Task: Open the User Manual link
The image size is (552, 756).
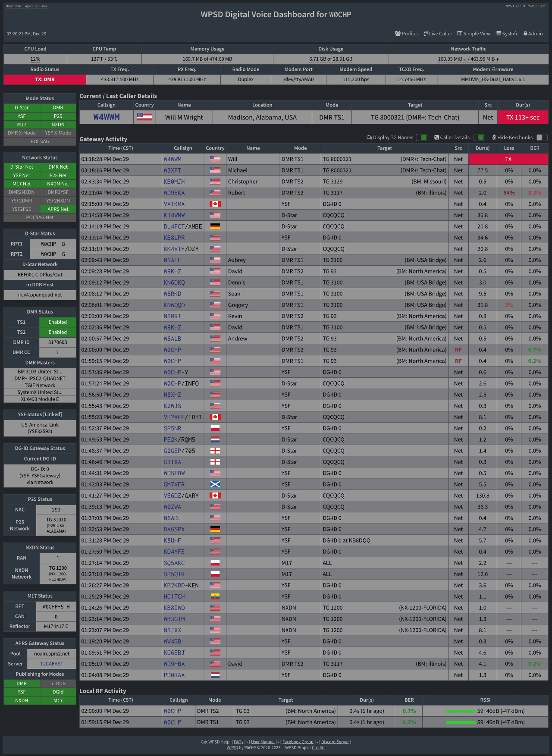Action: (263, 742)
